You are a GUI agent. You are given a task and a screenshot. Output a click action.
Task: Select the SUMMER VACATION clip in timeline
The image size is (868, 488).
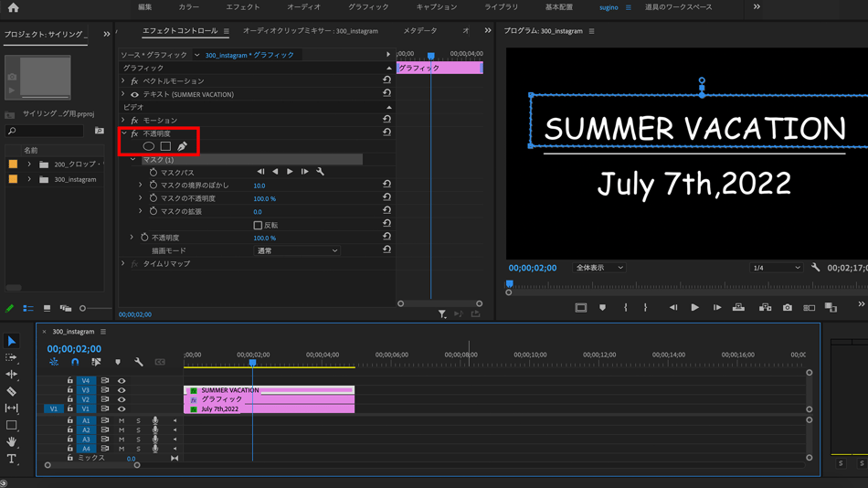point(269,390)
